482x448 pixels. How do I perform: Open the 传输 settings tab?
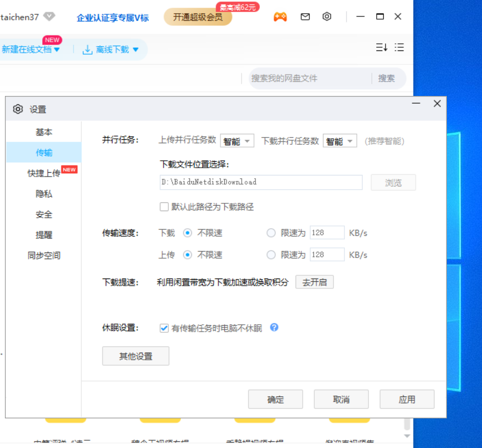coord(44,152)
